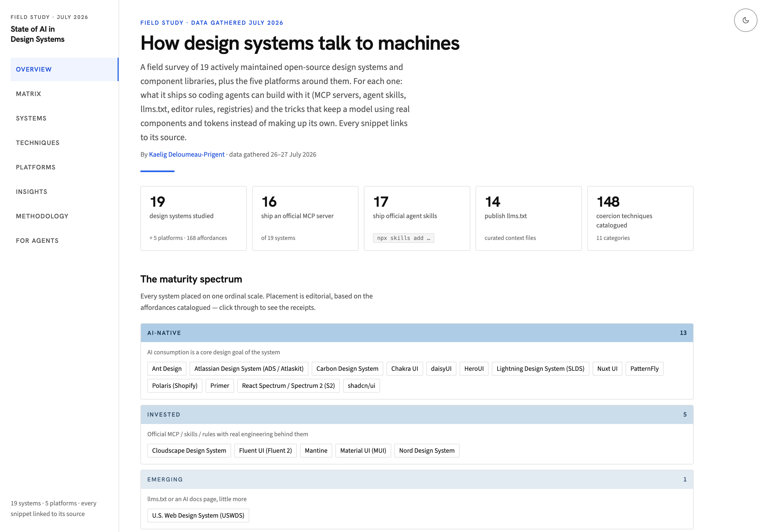Go to the Systems section

tap(65, 118)
